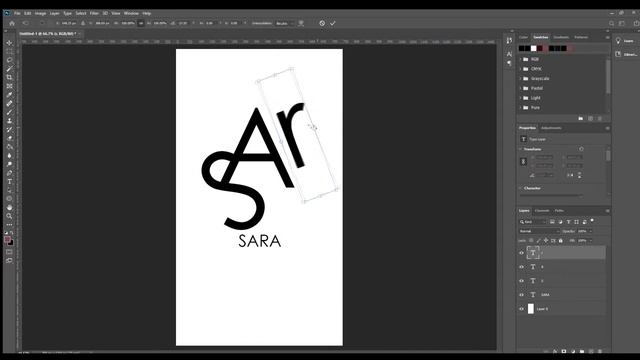Select the Rectangular Marquee tool
The height and width of the screenshot is (360, 640).
[9, 51]
